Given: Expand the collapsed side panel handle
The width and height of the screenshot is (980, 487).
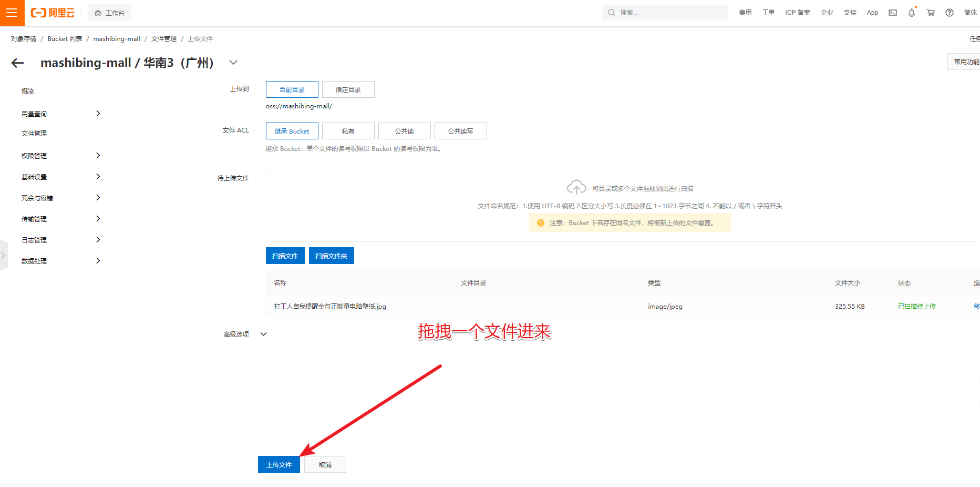Looking at the screenshot, I should 4,255.
